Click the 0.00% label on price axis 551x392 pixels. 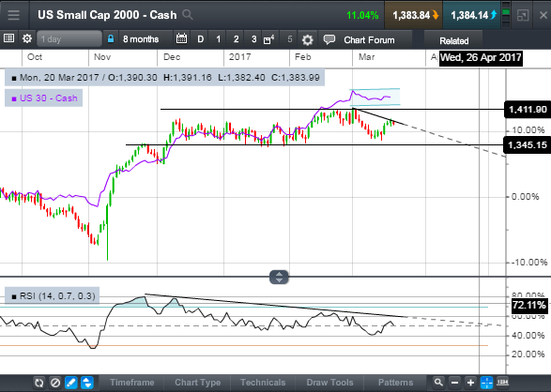pos(526,196)
